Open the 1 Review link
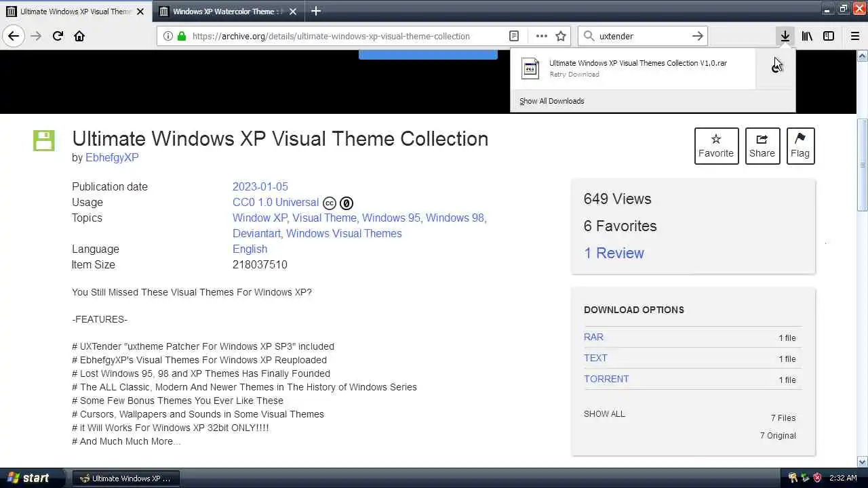 click(x=614, y=253)
